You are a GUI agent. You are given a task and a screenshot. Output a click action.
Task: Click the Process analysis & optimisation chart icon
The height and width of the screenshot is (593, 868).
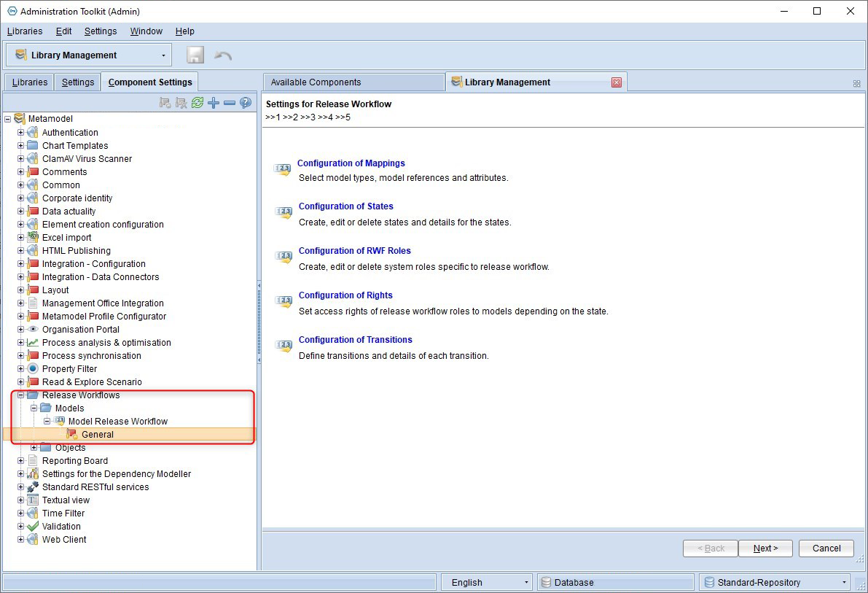[x=33, y=343]
